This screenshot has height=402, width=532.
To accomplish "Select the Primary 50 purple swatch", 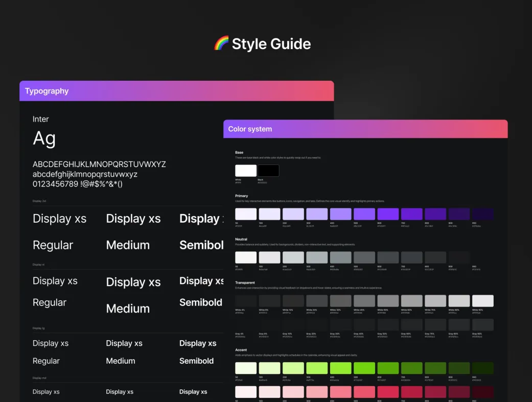I will point(246,214).
